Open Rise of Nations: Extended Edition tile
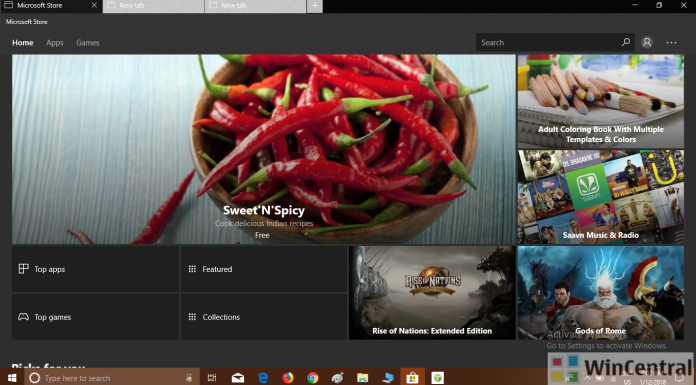 tap(432, 293)
